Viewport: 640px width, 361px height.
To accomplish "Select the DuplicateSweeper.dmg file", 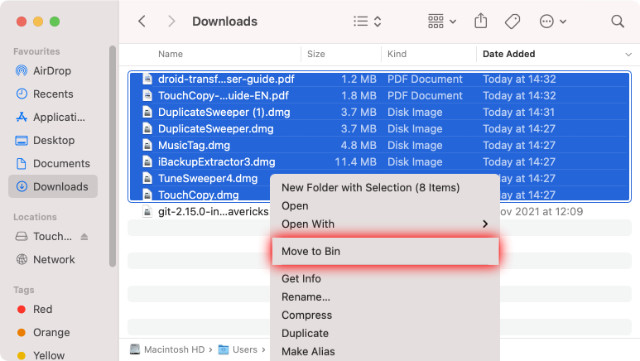I will pyautogui.click(x=380, y=129).
